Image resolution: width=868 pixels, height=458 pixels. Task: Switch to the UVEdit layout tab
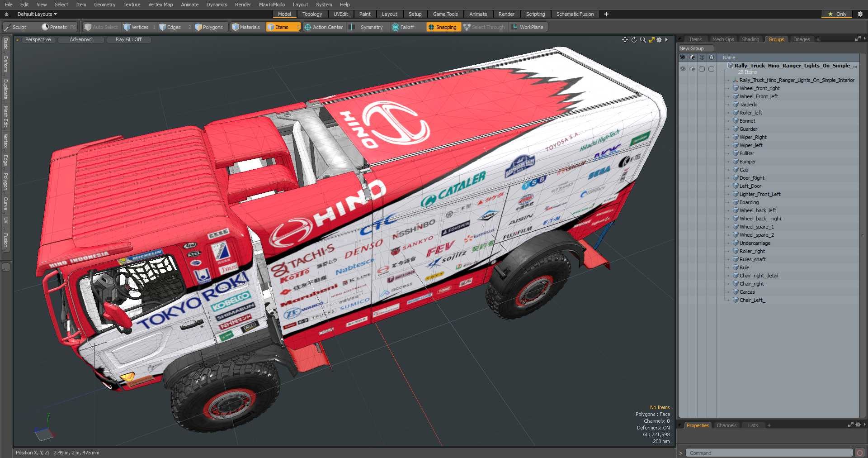tap(340, 14)
